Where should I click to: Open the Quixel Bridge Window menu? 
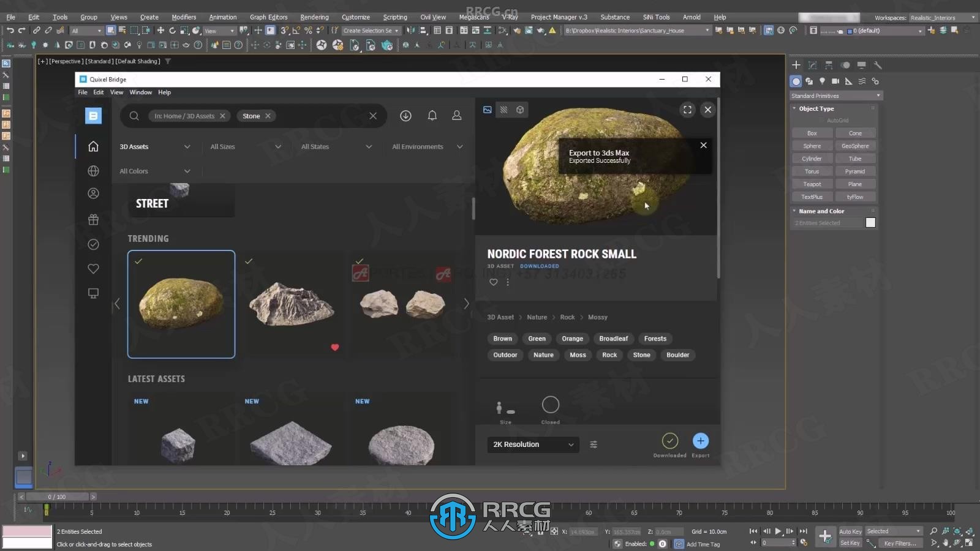pos(140,92)
